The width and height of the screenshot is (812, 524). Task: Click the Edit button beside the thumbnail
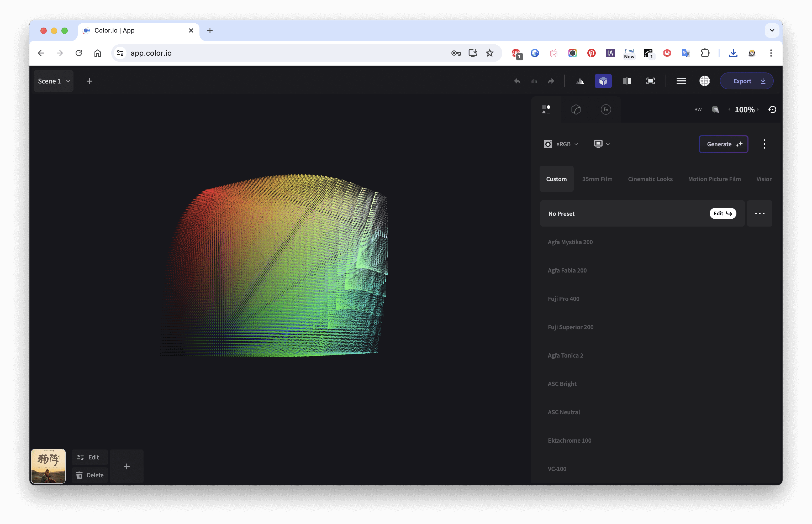coord(89,458)
